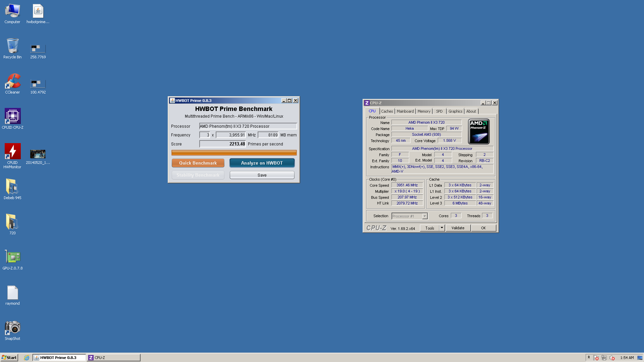The width and height of the screenshot is (644, 362).
Task: Launch GPU-Z.0.7.8 from desktop
Action: [12, 259]
